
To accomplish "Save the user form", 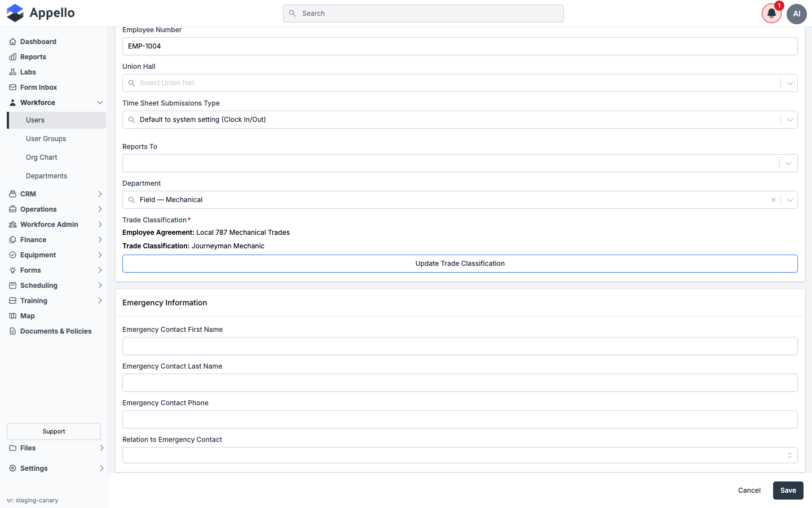I will tap(788, 491).
